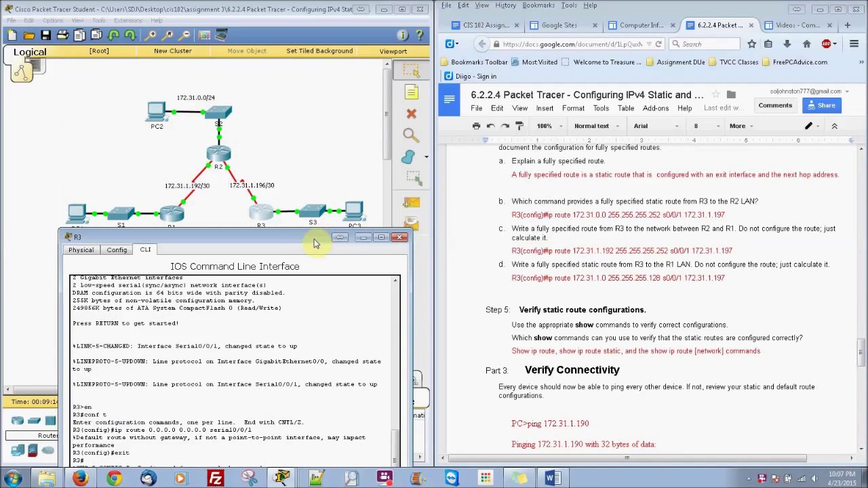Click the Comments button in Google Docs

tap(775, 105)
